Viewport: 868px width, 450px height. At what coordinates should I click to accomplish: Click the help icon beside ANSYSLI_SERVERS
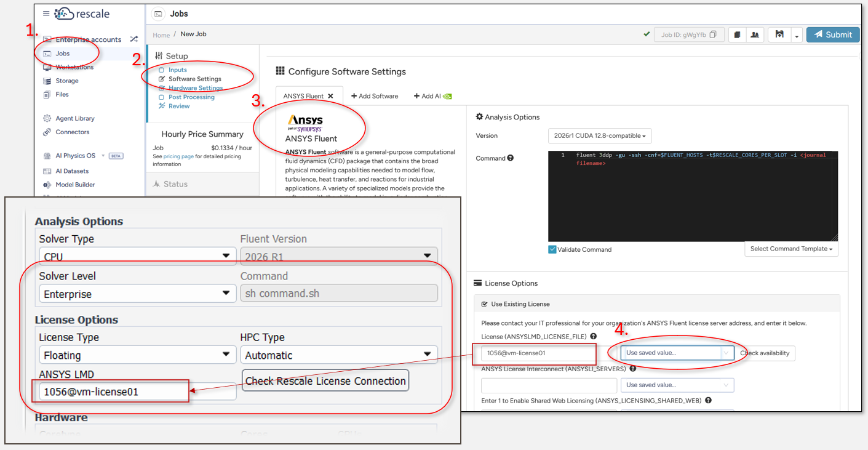(632, 369)
